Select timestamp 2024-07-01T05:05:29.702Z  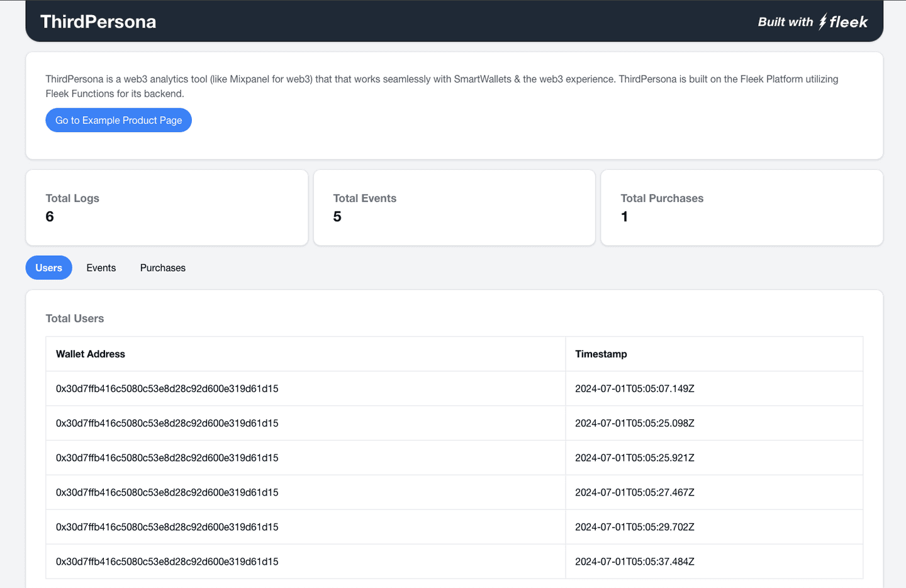click(635, 527)
